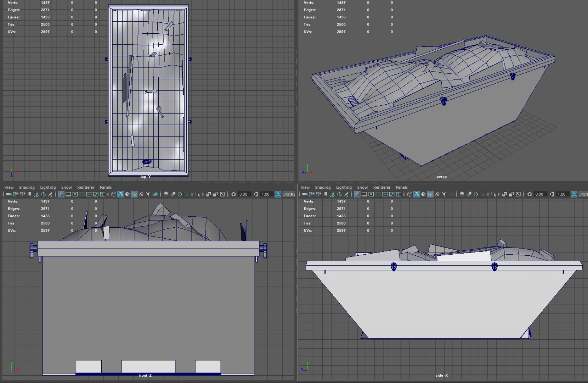588x383 pixels.
Task: Open Panels menu in side view panel
Action: coord(402,187)
